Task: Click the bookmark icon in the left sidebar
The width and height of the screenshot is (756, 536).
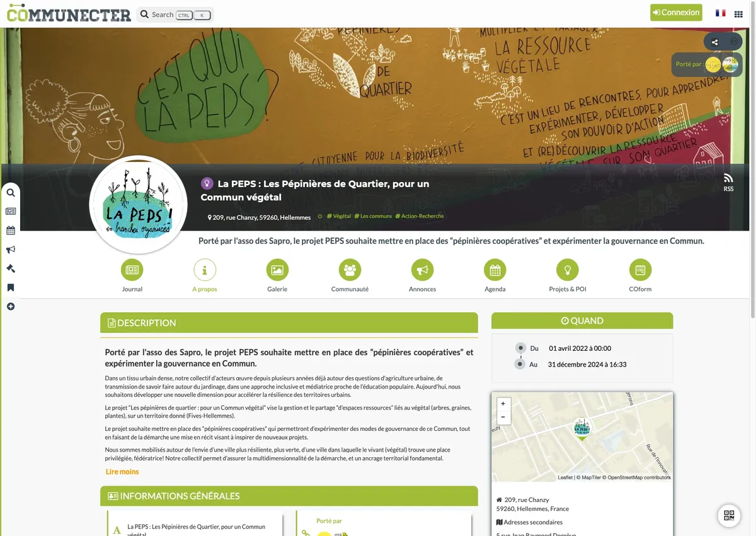Action: point(11,287)
